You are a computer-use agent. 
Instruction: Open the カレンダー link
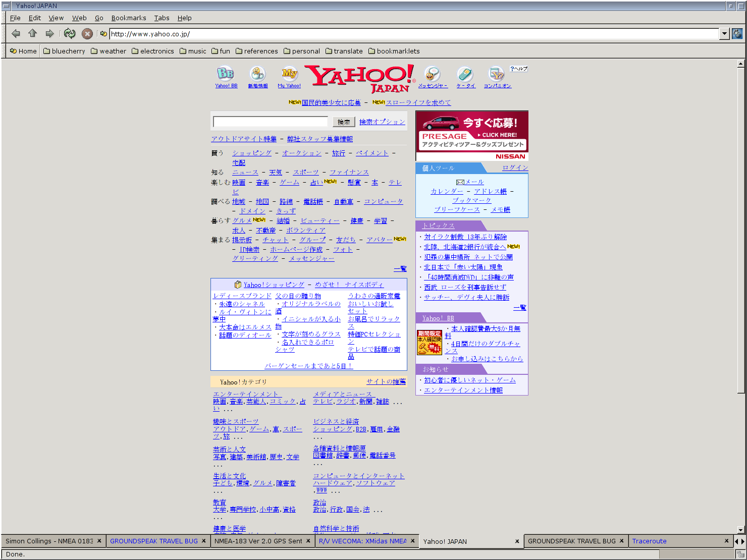point(447,191)
